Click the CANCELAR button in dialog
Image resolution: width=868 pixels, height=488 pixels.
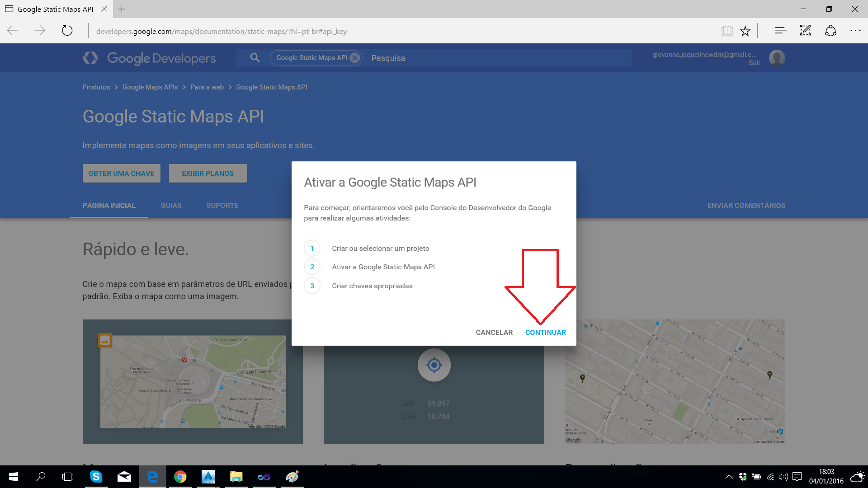coord(494,333)
